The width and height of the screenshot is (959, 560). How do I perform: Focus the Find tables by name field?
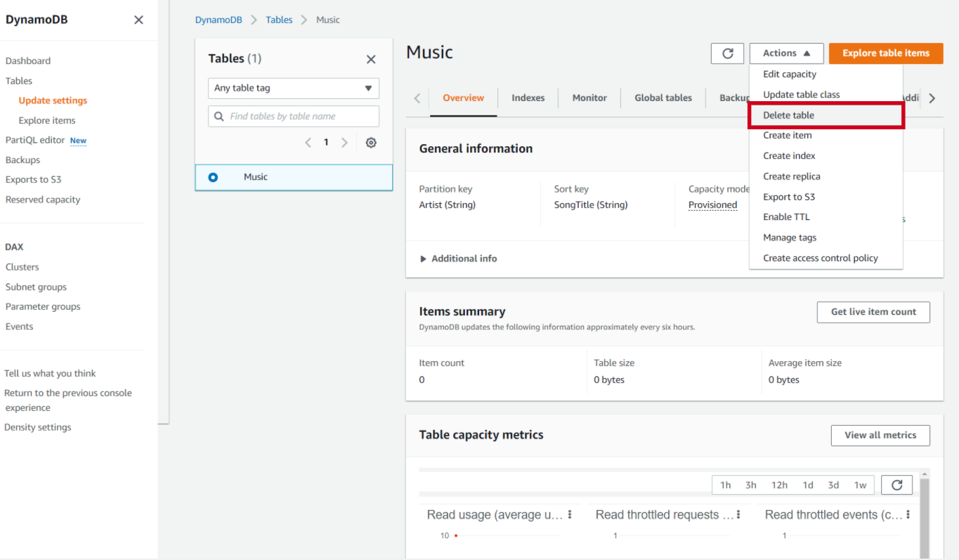(x=294, y=116)
